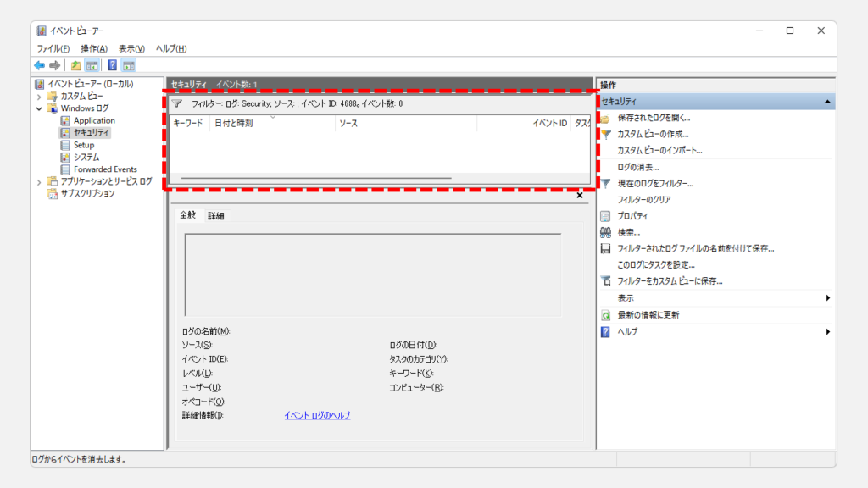The height and width of the screenshot is (488, 868).
Task: Open the Application log
Action: click(x=94, y=120)
